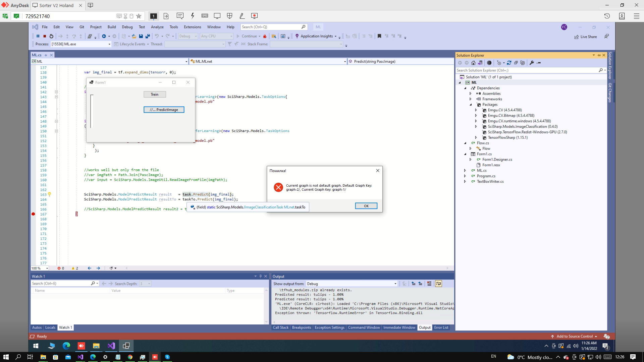Toggle word wrap in Output window
This screenshot has height=362, width=644.
(x=438, y=284)
